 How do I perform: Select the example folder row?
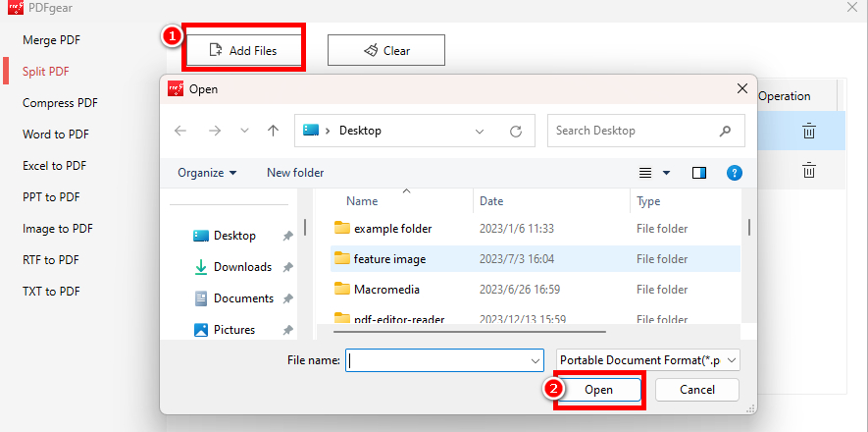click(x=536, y=228)
